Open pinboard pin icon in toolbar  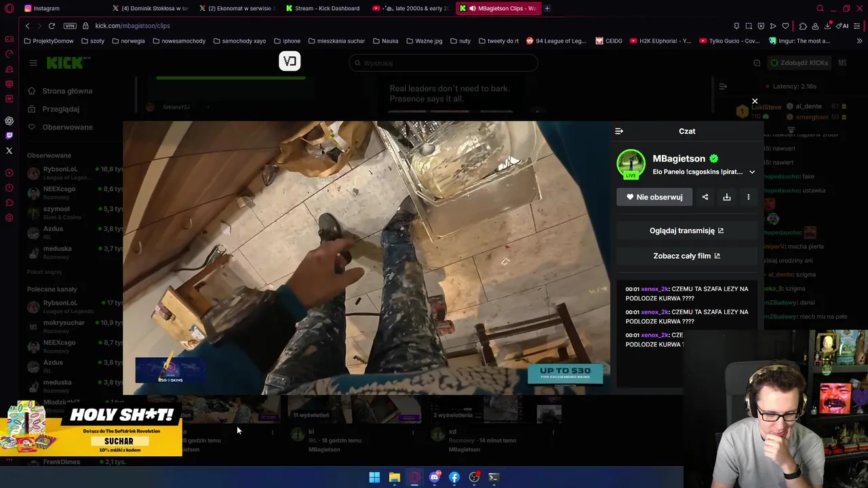point(736,26)
